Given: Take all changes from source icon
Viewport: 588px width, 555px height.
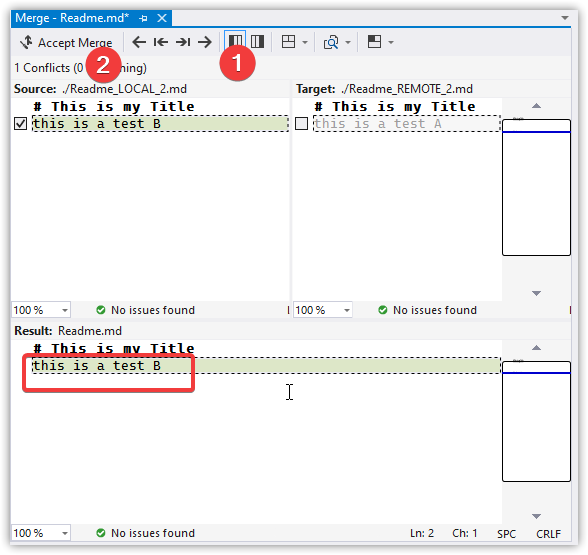Looking at the screenshot, I should coord(235,42).
